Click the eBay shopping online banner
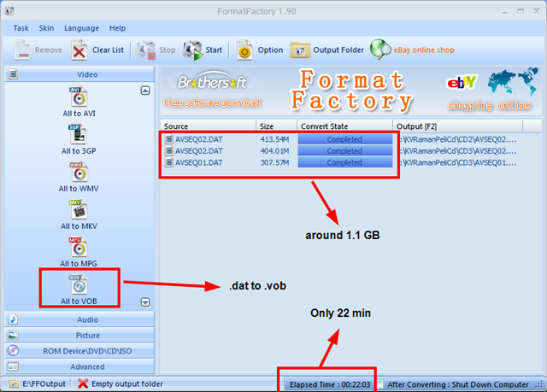The image size is (547, 392). point(491,90)
